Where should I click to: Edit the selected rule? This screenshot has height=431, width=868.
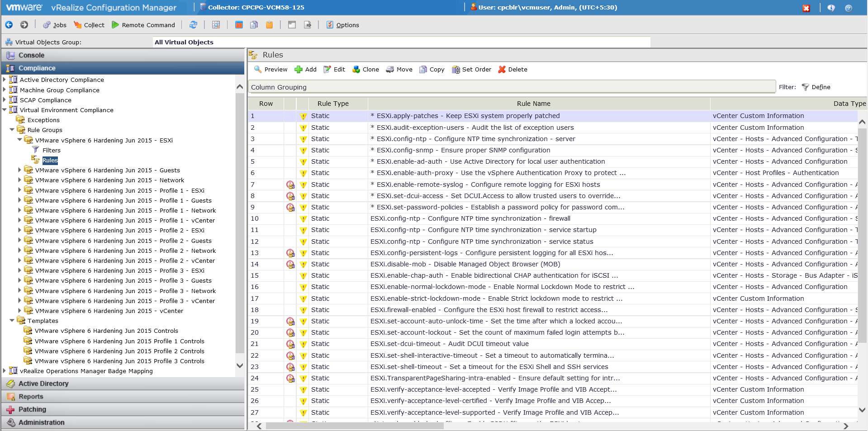pyautogui.click(x=334, y=69)
